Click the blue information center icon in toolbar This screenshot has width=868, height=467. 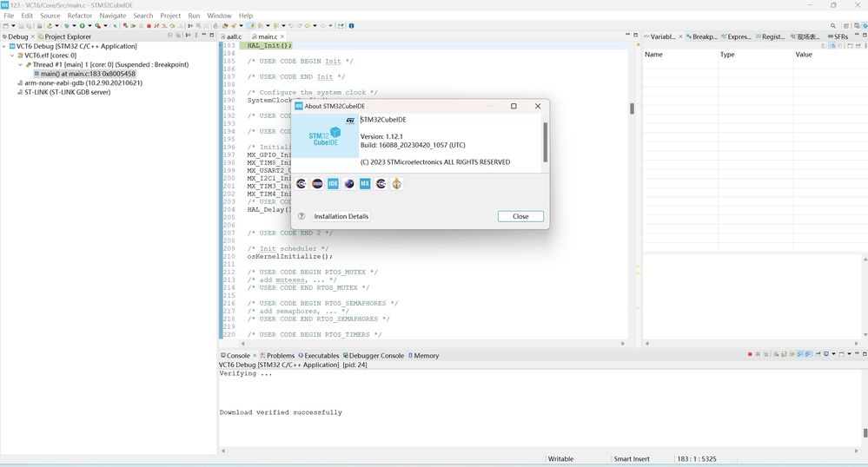pos(352,25)
